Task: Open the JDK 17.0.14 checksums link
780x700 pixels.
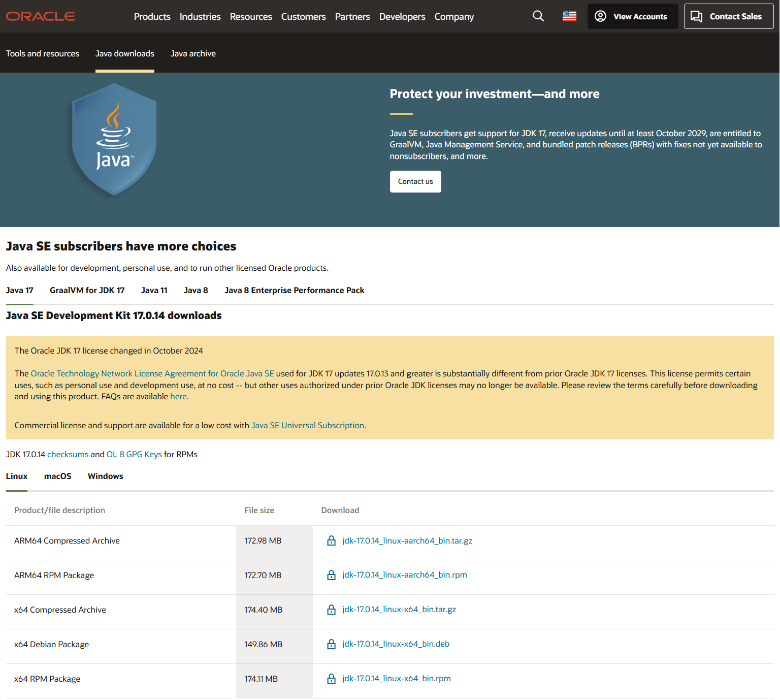Action: (x=68, y=454)
